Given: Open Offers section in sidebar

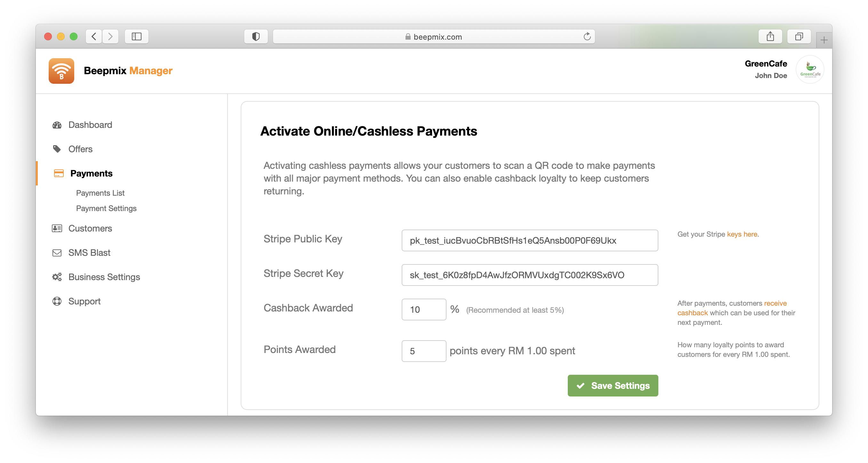Looking at the screenshot, I should [x=80, y=149].
